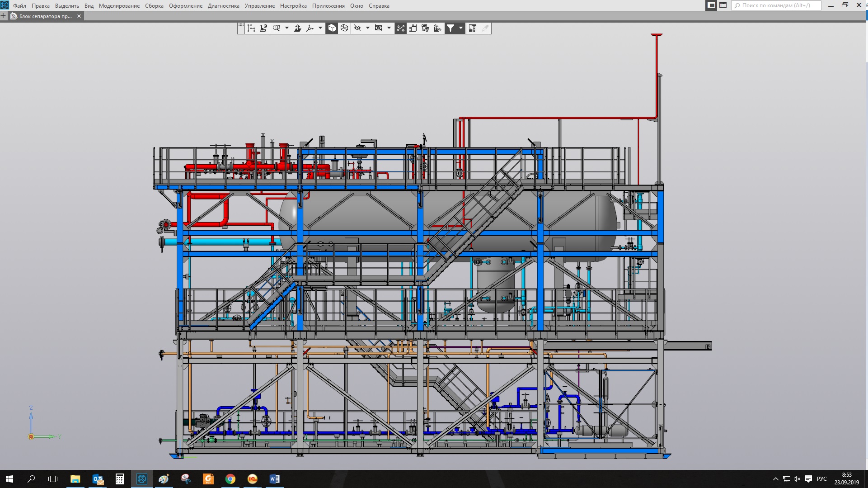The image size is (868, 488).
Task: Toggle wireframe cube display mode
Action: 344,28
